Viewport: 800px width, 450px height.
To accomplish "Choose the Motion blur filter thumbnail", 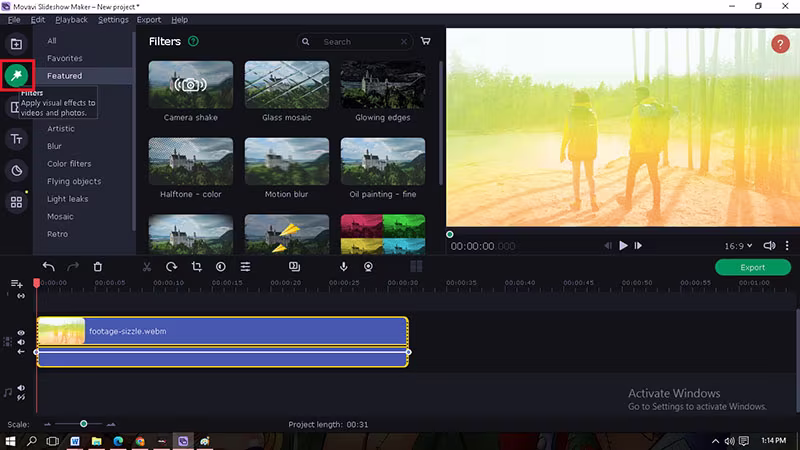I will (287, 161).
